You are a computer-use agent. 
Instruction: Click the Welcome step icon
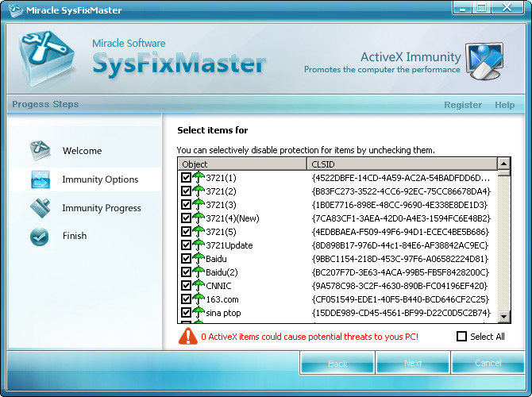[x=40, y=150]
